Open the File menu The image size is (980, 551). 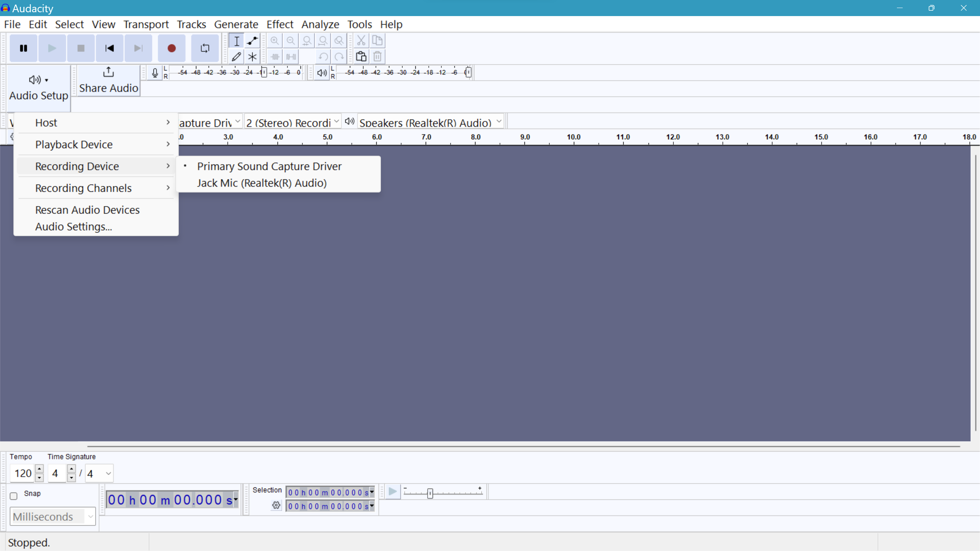click(x=12, y=24)
